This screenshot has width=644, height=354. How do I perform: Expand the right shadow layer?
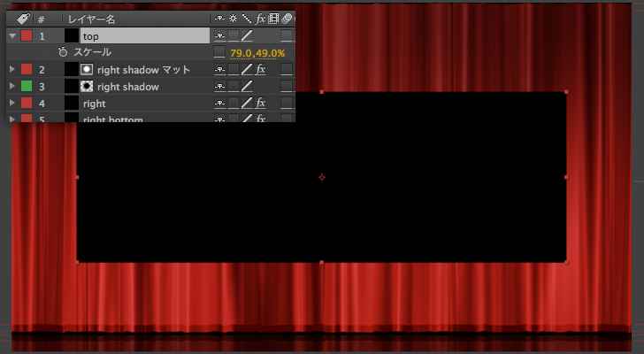[x=11, y=87]
